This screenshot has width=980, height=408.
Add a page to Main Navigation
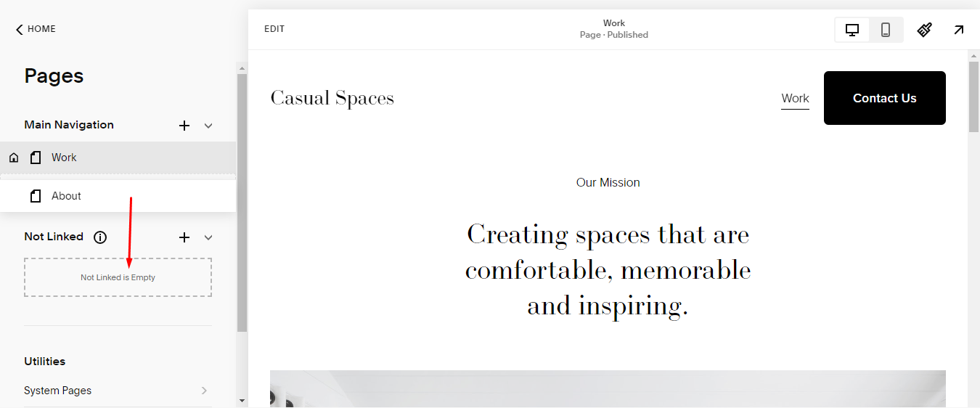184,126
